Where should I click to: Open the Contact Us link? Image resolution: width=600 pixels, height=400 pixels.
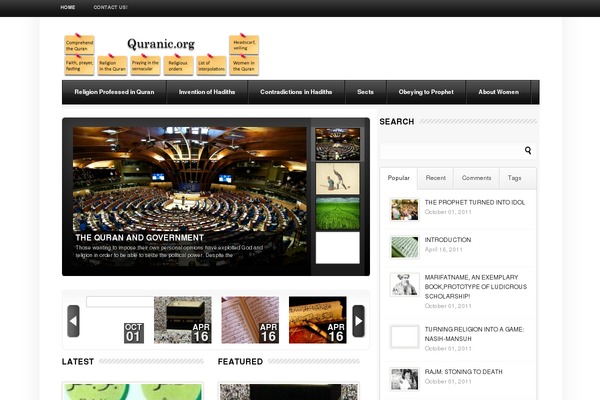(x=110, y=7)
